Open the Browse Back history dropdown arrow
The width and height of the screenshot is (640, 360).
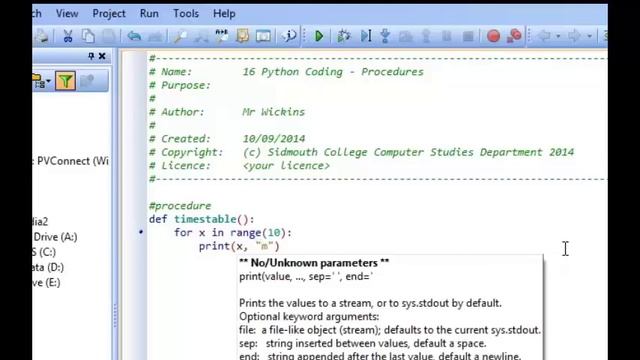point(558,36)
